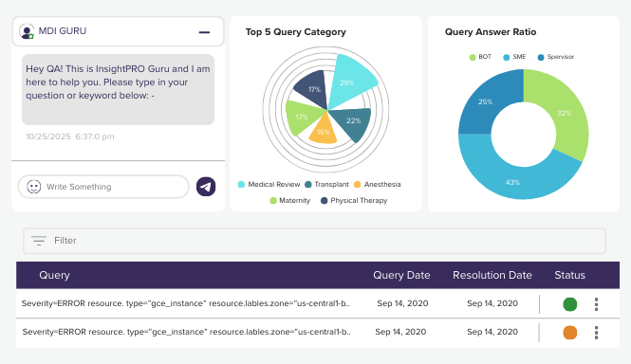Click into the Filter search box
The image size is (631, 364).
[x=314, y=241]
